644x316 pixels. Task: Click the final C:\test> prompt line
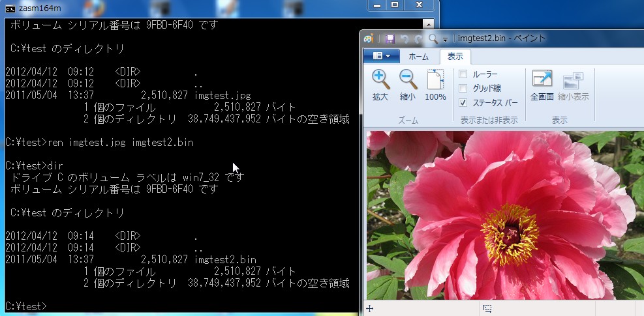pos(26,306)
